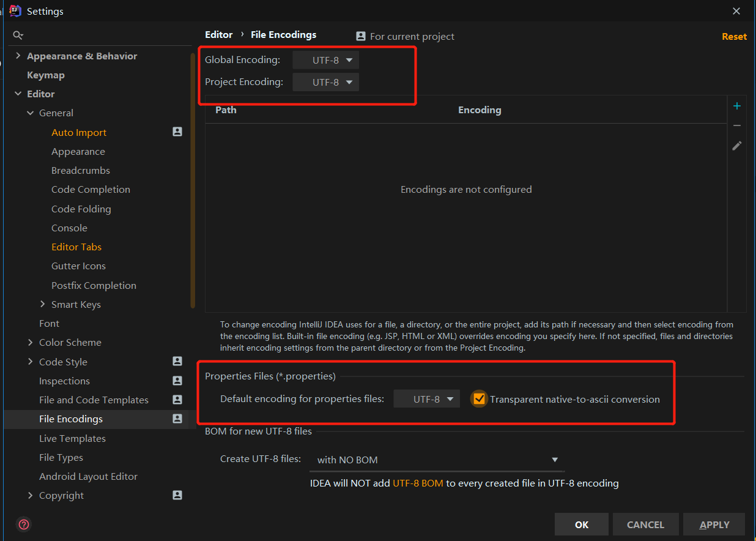
Task: Click the For current project icon
Action: point(361,36)
